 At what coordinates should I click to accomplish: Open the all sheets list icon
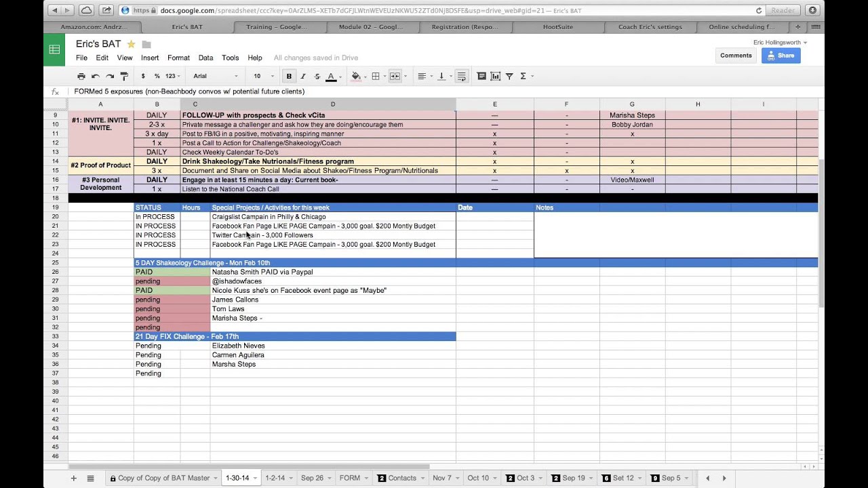point(90,478)
